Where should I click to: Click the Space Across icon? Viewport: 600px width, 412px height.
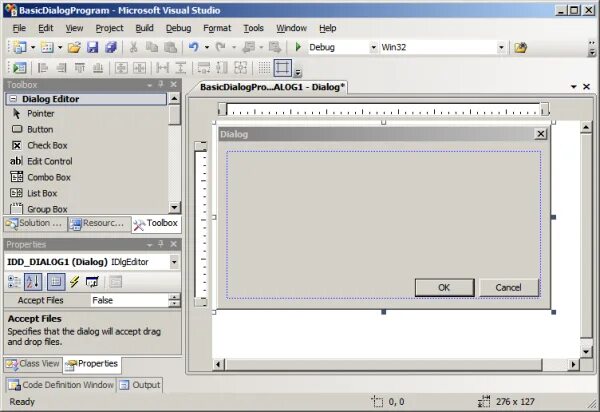(x=163, y=68)
